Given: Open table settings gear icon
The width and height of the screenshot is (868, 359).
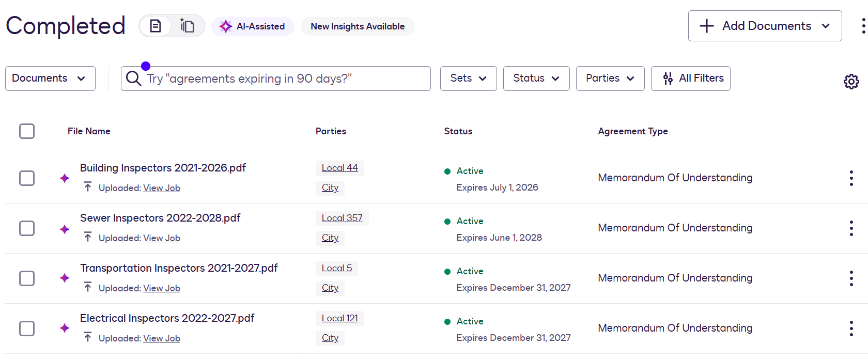Looking at the screenshot, I should [x=851, y=81].
